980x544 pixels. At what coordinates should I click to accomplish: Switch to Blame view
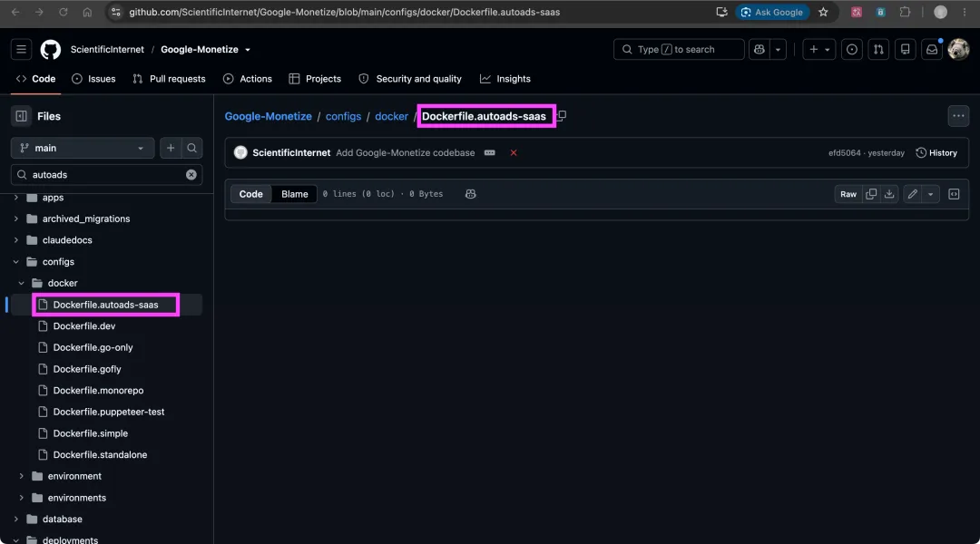click(x=294, y=194)
